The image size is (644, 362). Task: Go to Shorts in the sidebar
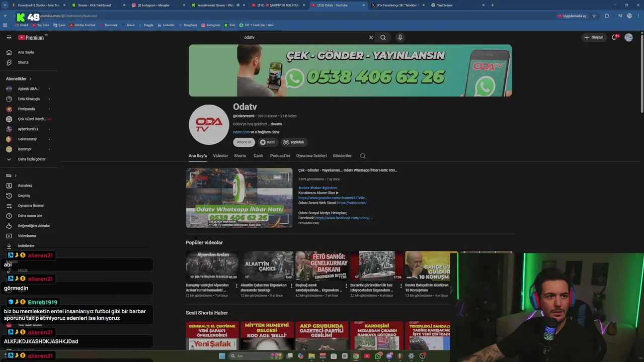pyautogui.click(x=23, y=62)
